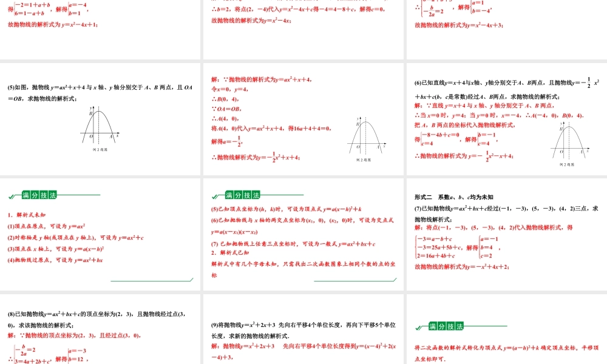This screenshot has width=607, height=364.
Task: Click the green arrow tail of the left 满分技法 banner
Action: click(x=79, y=195)
